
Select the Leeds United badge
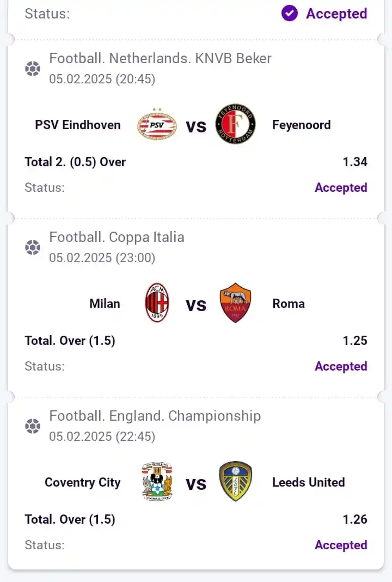(x=235, y=482)
